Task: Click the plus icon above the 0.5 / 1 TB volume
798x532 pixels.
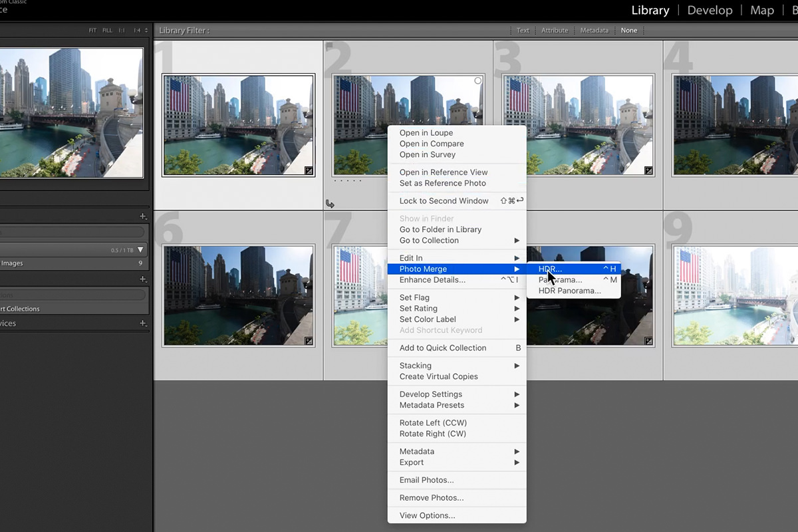Action: (x=143, y=216)
